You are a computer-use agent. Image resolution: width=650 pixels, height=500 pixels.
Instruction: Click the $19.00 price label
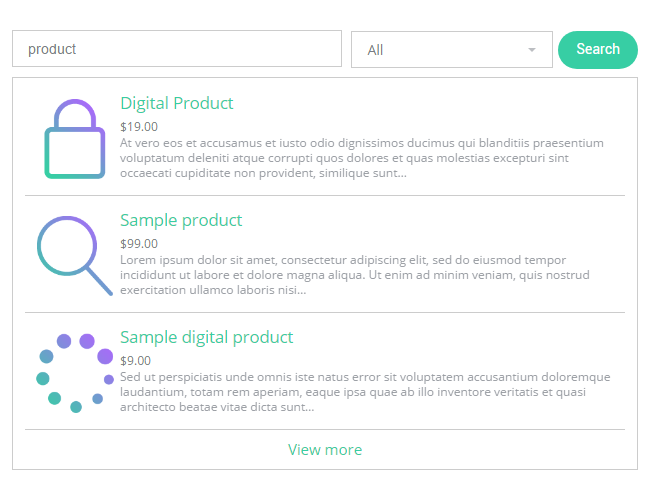pos(139,127)
